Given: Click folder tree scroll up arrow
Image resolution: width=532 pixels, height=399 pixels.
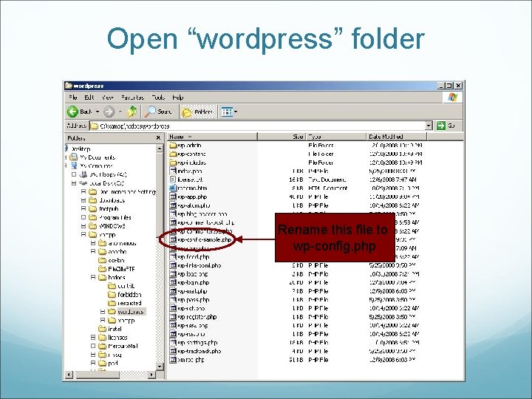Looking at the screenshot, I should tap(160, 149).
